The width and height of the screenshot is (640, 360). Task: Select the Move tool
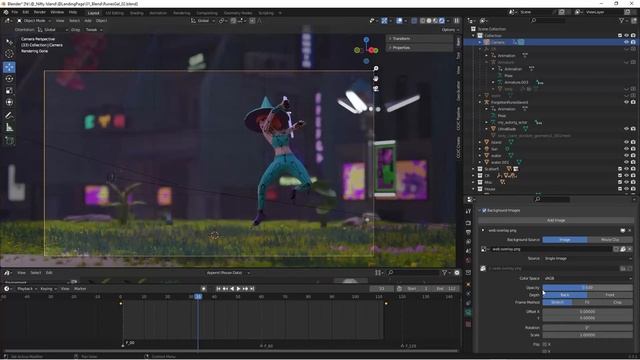9,67
